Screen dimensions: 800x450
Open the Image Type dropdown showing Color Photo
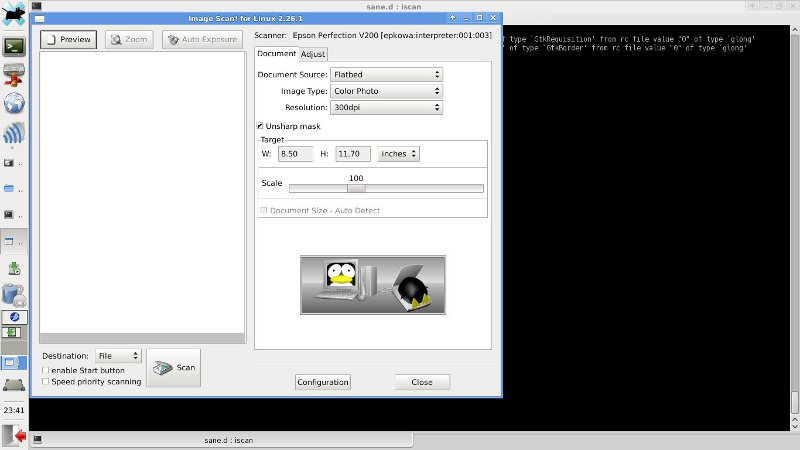click(386, 91)
